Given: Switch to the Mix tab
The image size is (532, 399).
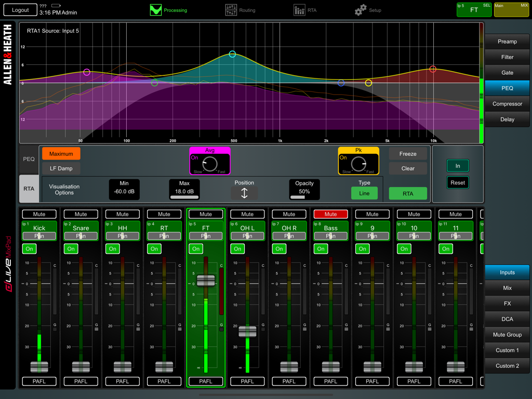Looking at the screenshot, I should click(x=507, y=288).
